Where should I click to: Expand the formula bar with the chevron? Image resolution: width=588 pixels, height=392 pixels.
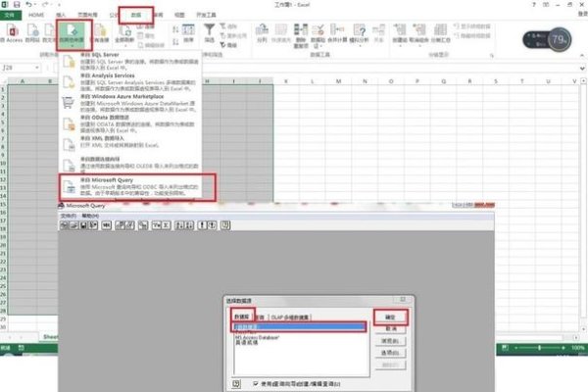[x=582, y=69]
